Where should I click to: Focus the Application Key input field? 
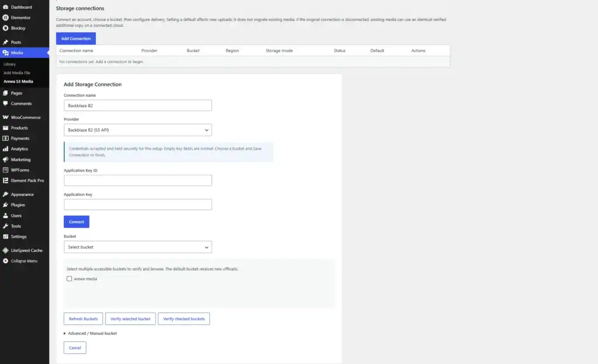point(138,205)
